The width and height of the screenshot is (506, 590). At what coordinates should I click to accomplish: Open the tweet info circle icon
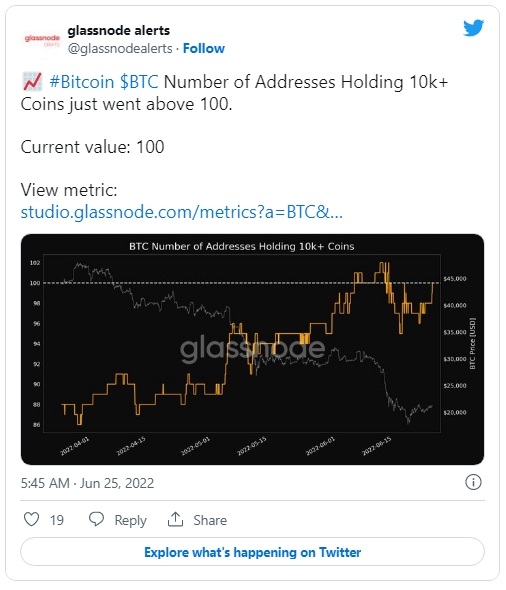coord(473,482)
